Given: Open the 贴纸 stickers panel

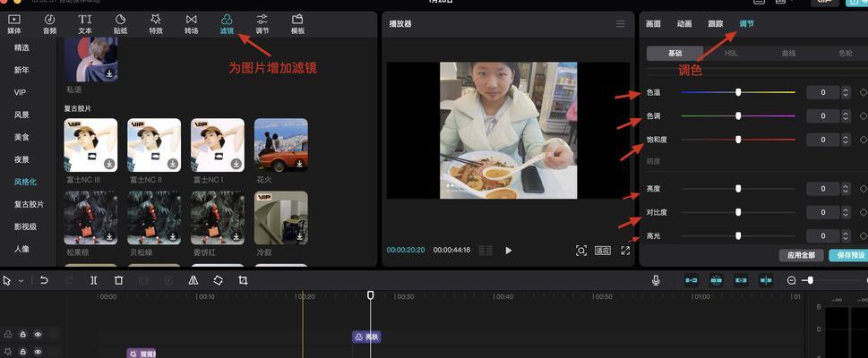Looking at the screenshot, I should pos(120,24).
